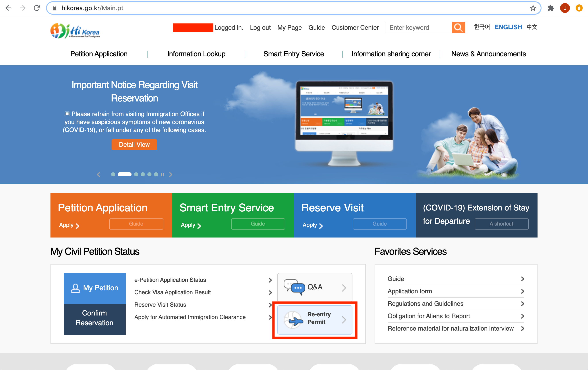Screen dimensions: 588x370
Task: Open the COVID-19 extension shortcut
Action: click(x=501, y=224)
